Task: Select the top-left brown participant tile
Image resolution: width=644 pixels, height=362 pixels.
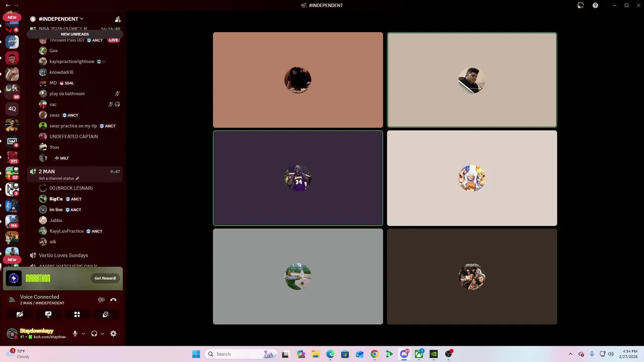Action: click(x=298, y=80)
